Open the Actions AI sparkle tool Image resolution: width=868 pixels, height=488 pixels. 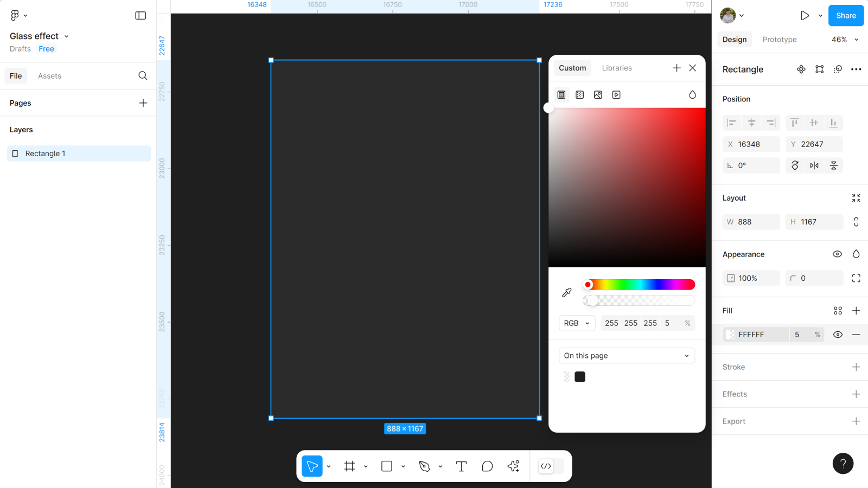[513, 466]
